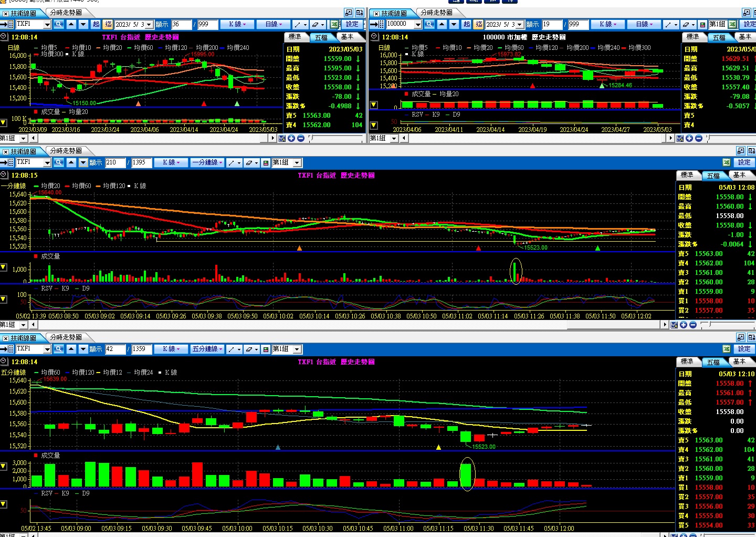Open the 第1組 dropdown below the top-left chart
Image resolution: width=756 pixels, height=537 pixels.
[x=23, y=138]
